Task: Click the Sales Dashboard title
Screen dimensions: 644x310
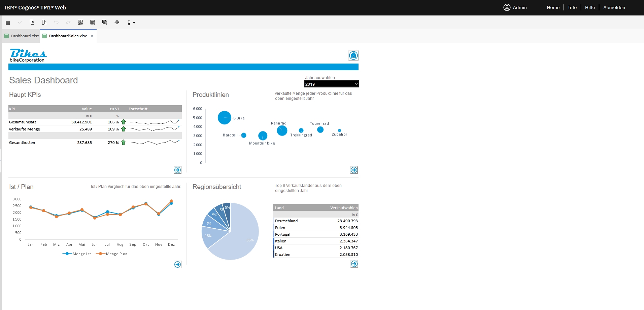Action: pos(43,80)
